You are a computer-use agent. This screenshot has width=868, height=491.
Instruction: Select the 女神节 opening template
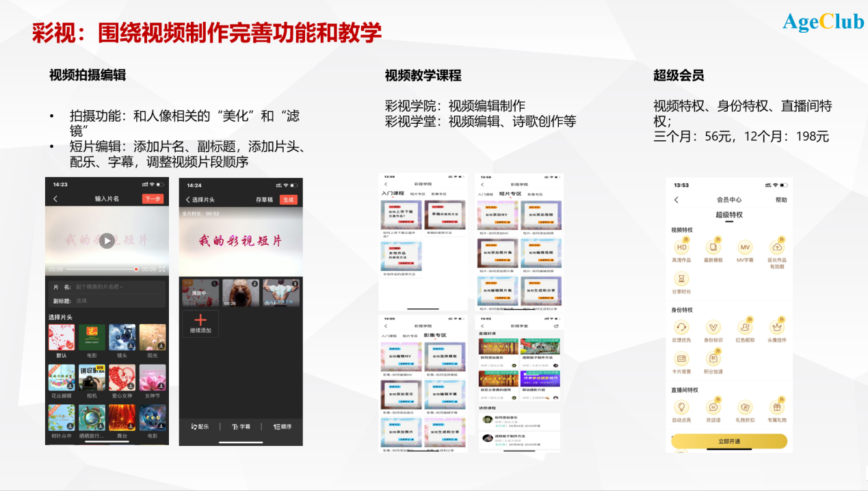(x=153, y=377)
